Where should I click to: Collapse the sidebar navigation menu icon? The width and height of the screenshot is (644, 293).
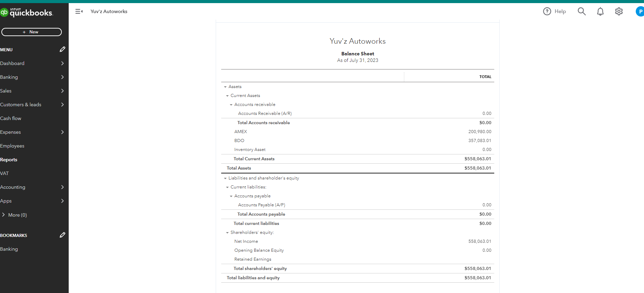79,11
